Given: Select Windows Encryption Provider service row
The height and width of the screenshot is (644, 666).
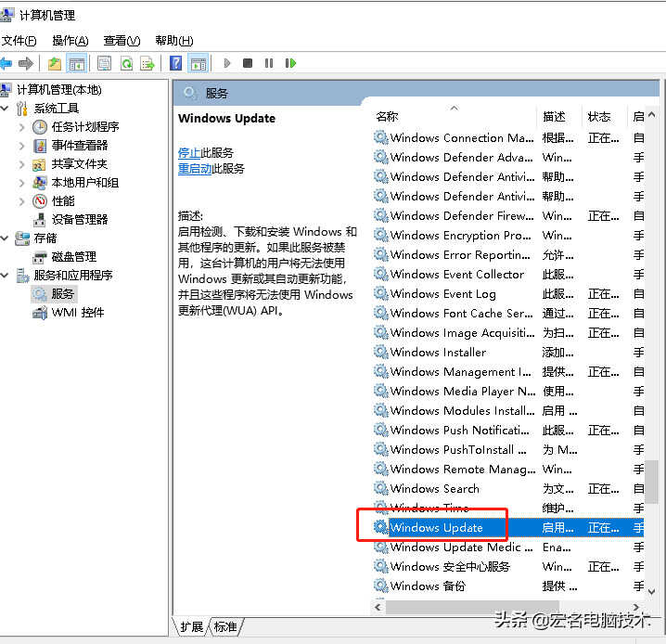Looking at the screenshot, I should coord(508,236).
